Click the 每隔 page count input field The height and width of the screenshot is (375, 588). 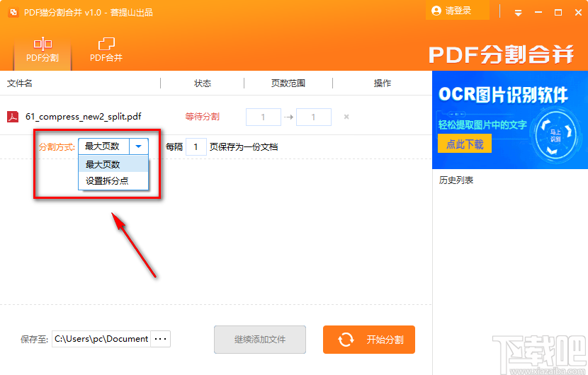(196, 147)
